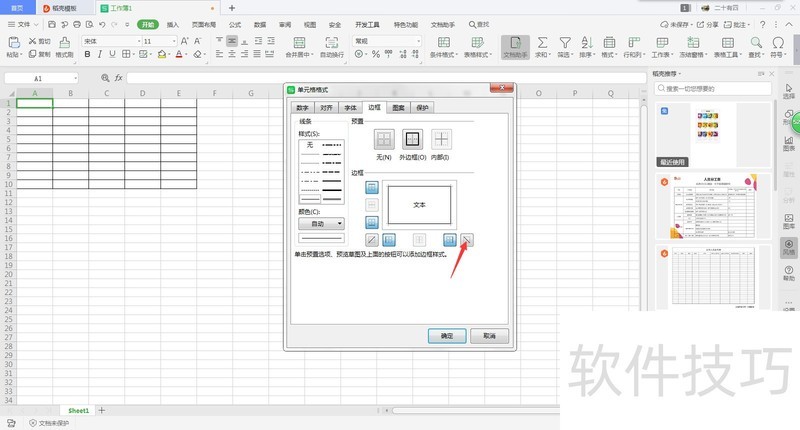Image resolution: width=800 pixels, height=430 pixels.
Task: Click the 筛选 filter icon
Action: (565, 43)
